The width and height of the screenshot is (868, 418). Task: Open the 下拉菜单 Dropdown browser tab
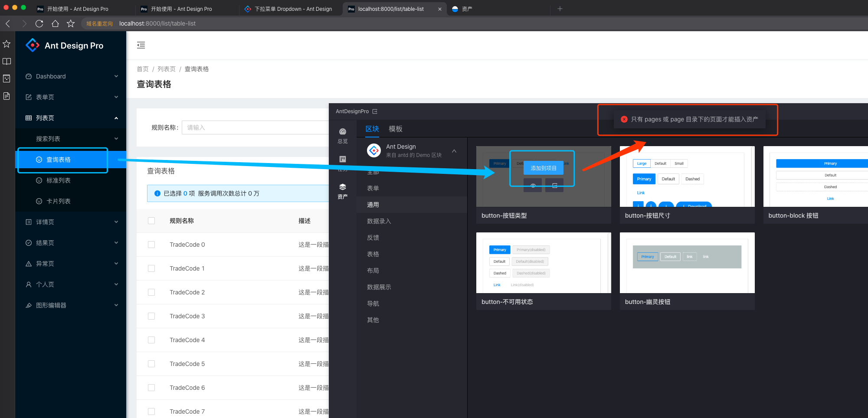click(x=291, y=9)
